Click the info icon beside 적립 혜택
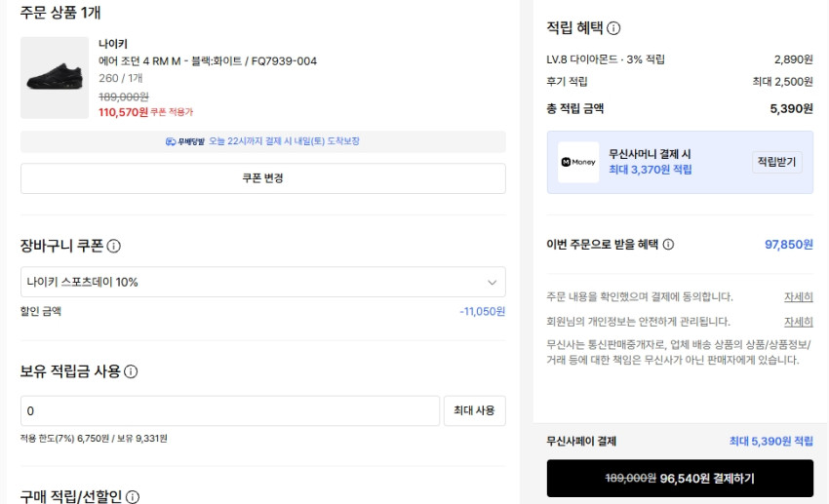Viewport: 829px width, 504px height. (x=613, y=28)
